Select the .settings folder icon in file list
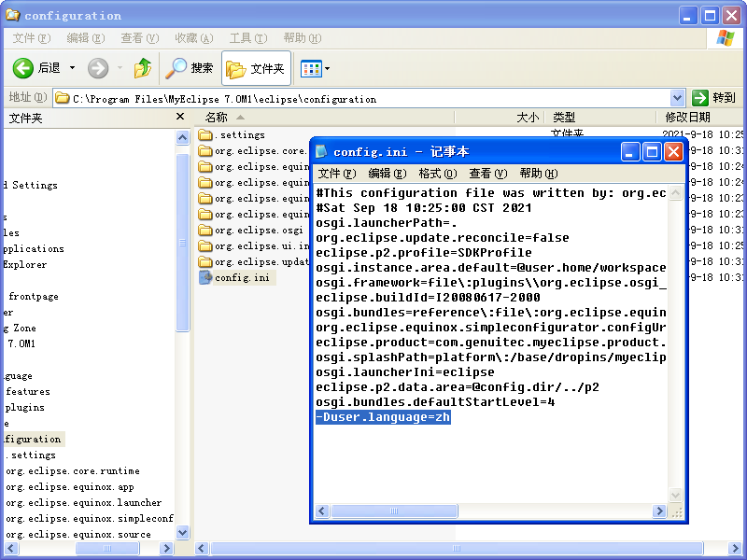The height and width of the screenshot is (560, 747). (205, 135)
